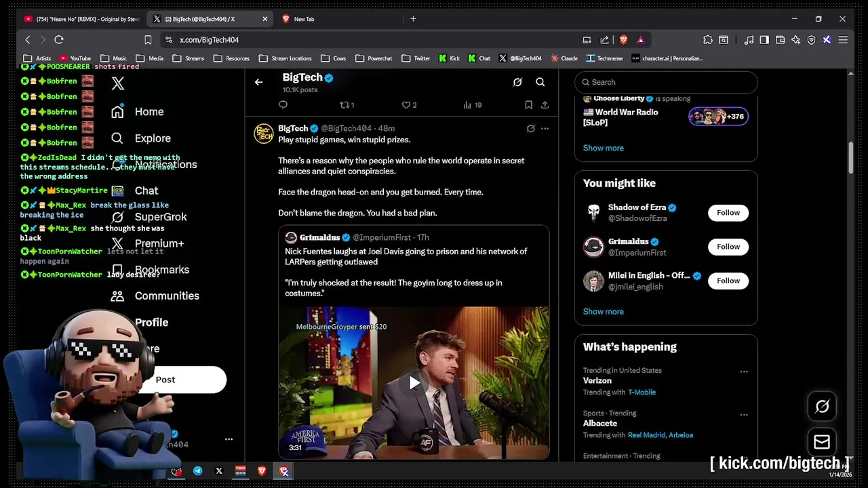Reload the page with the refresh icon
Viewport: 868px width, 488px height.
[x=58, y=40]
